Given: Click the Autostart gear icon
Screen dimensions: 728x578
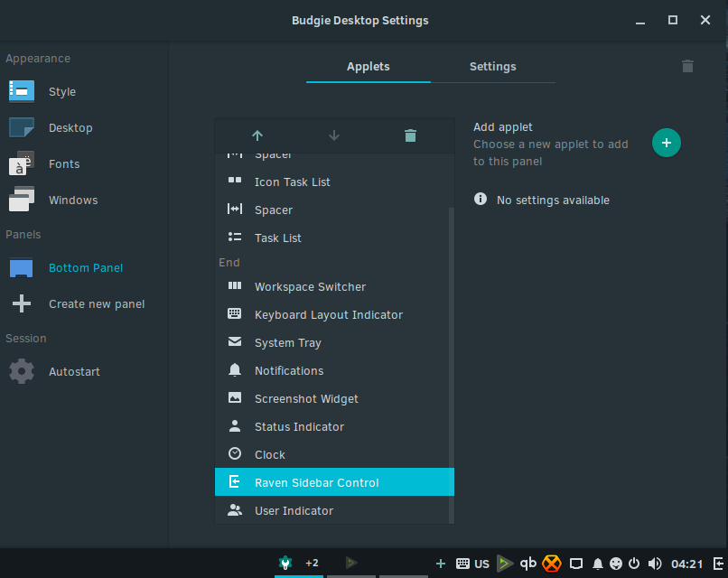Looking at the screenshot, I should (22, 371).
